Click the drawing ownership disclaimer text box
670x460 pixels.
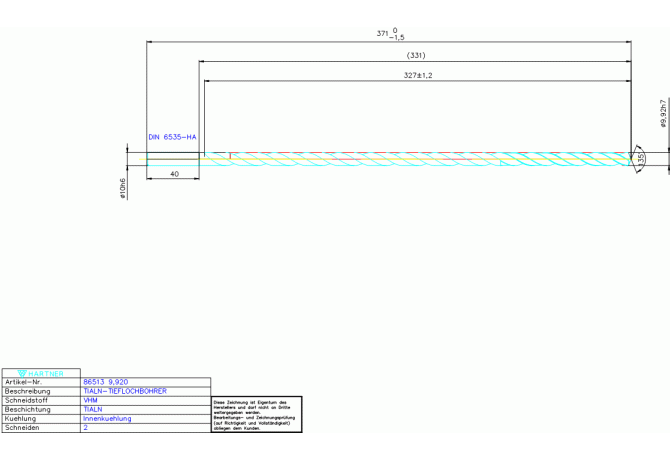257,414
